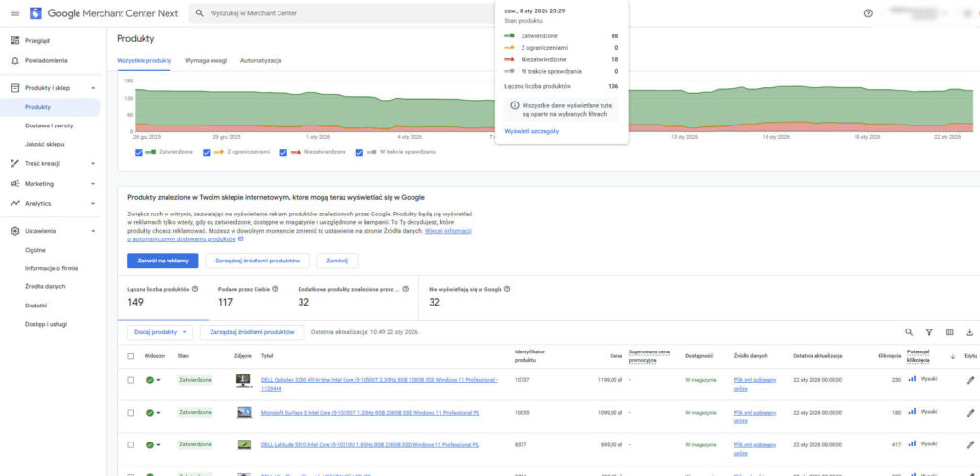
Task: Open the column chooser icon
Action: [x=949, y=332]
